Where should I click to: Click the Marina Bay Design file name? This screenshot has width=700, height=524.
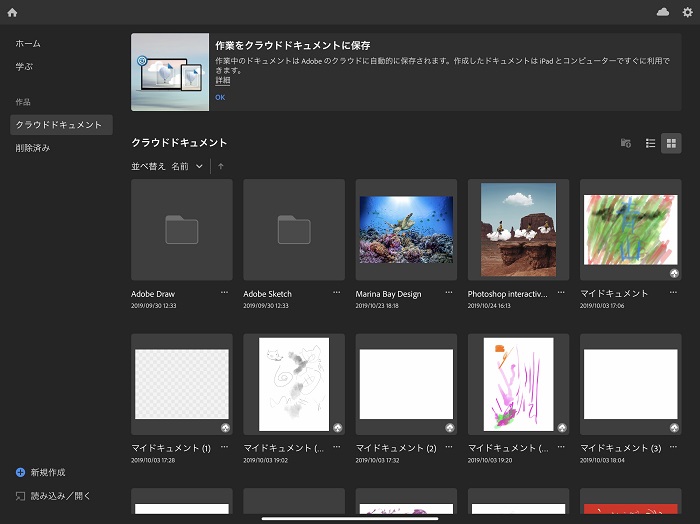tap(388, 294)
